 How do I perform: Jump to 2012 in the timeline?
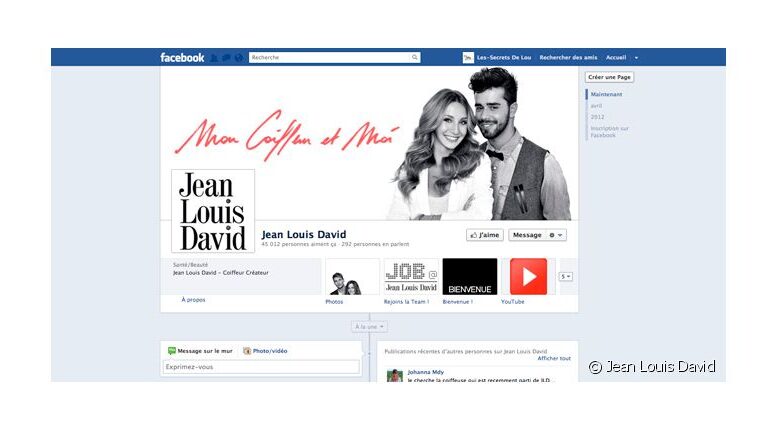pos(597,117)
